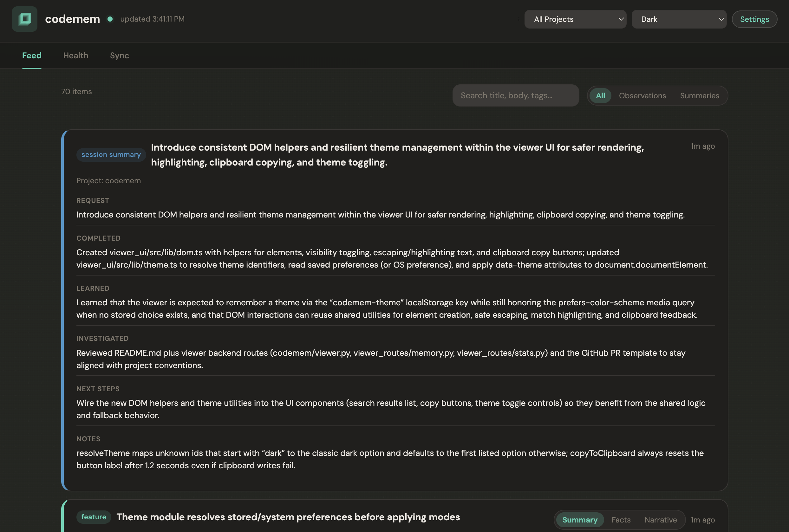Switch to the Health tab

click(x=75, y=55)
